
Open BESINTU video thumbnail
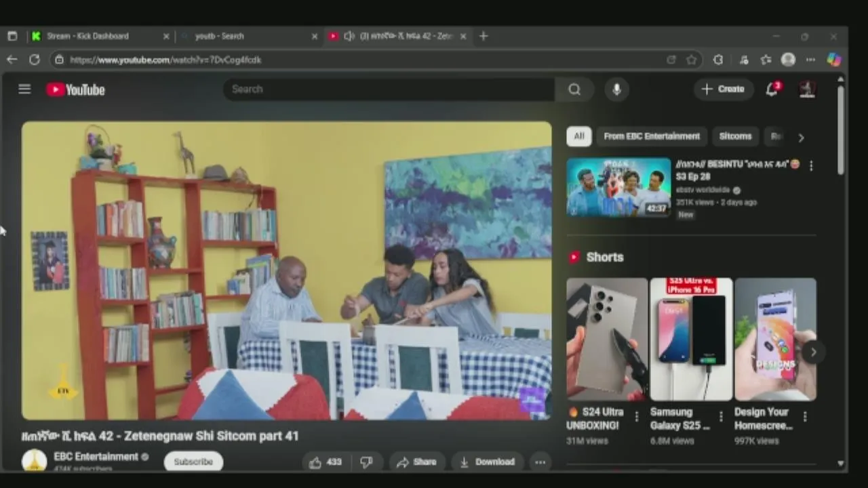coord(618,187)
